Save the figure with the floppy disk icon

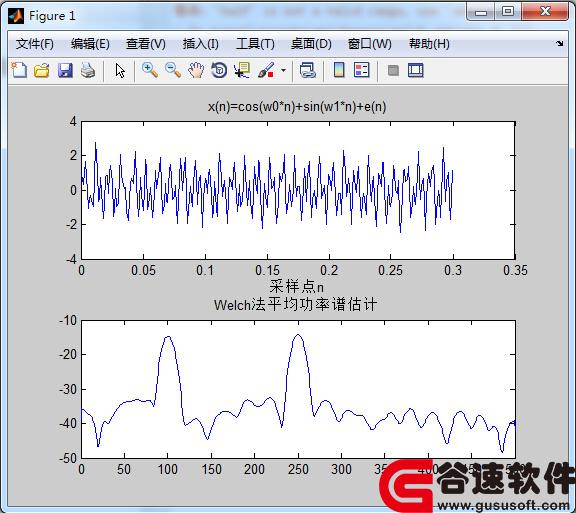65,70
